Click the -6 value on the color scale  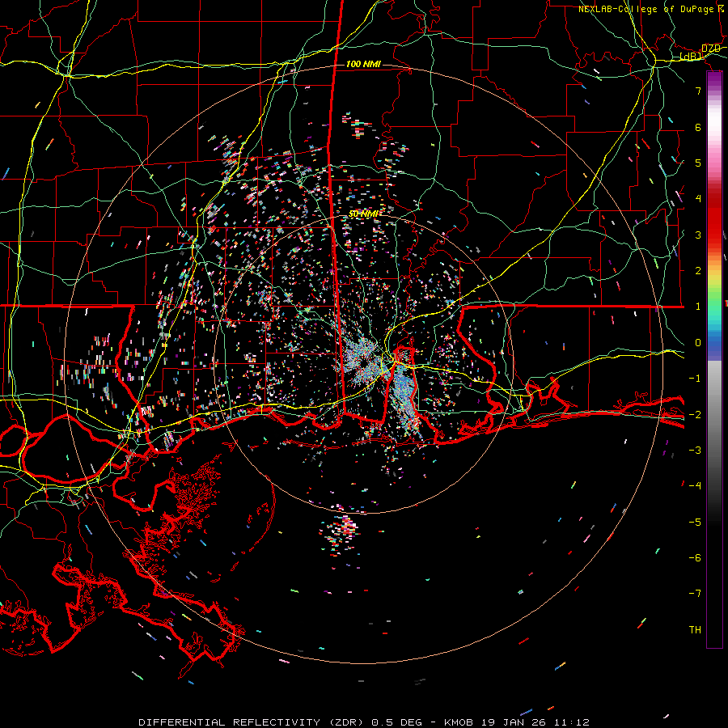coord(695,558)
